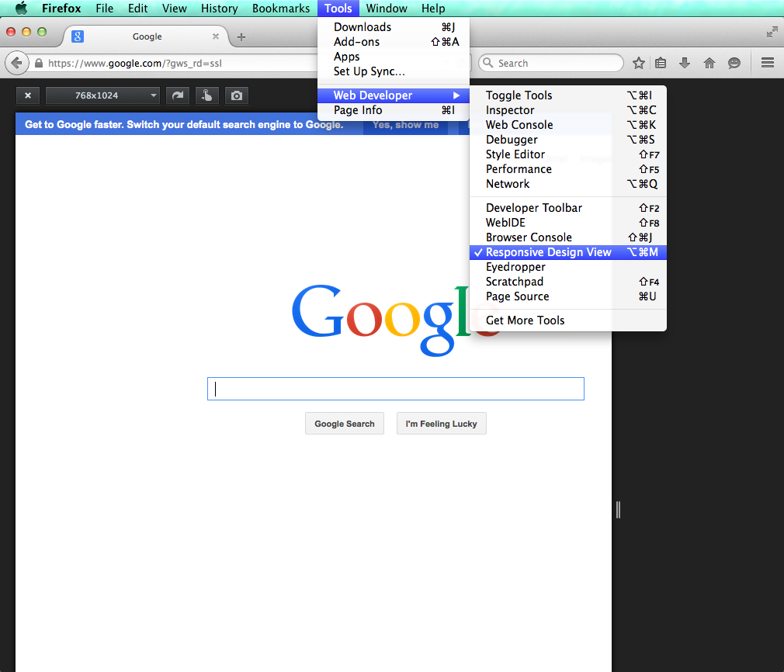Enter full screen with the expand arrows icon
The height and width of the screenshot is (672, 784).
click(772, 33)
